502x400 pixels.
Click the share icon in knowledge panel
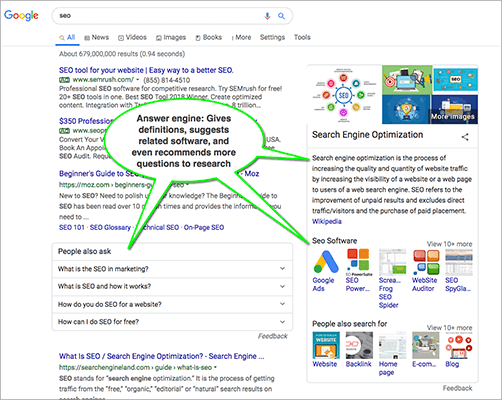click(x=465, y=137)
